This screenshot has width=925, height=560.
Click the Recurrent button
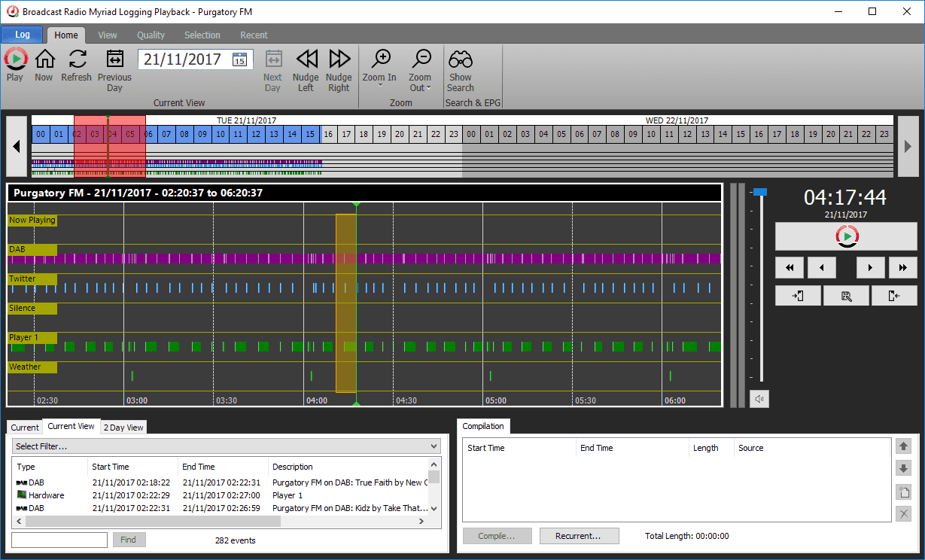[579, 536]
